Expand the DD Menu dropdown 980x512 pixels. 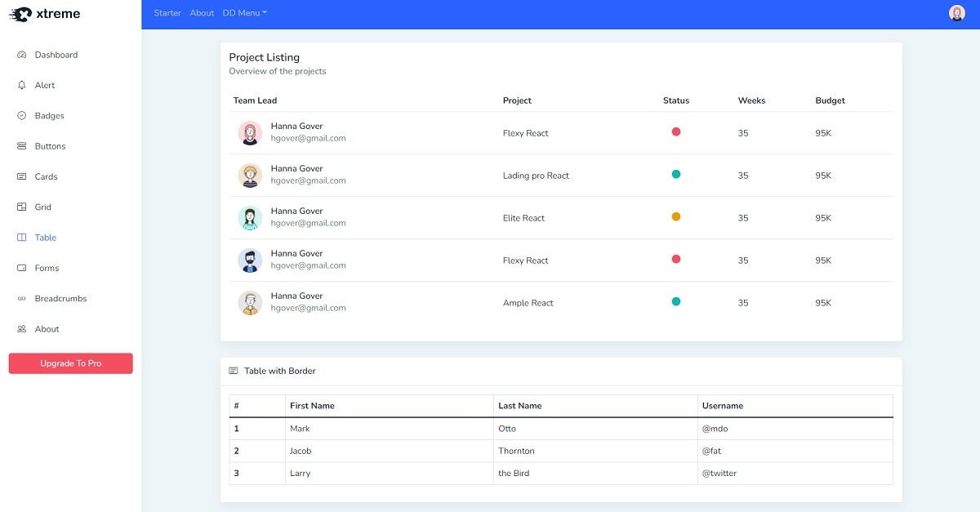[x=244, y=12]
